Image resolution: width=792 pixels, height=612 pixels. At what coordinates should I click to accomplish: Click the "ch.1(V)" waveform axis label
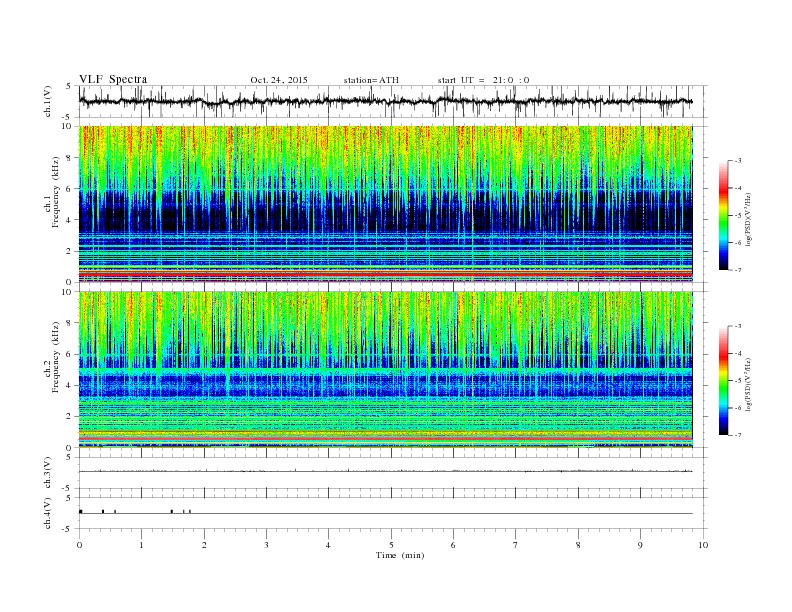pyautogui.click(x=48, y=101)
